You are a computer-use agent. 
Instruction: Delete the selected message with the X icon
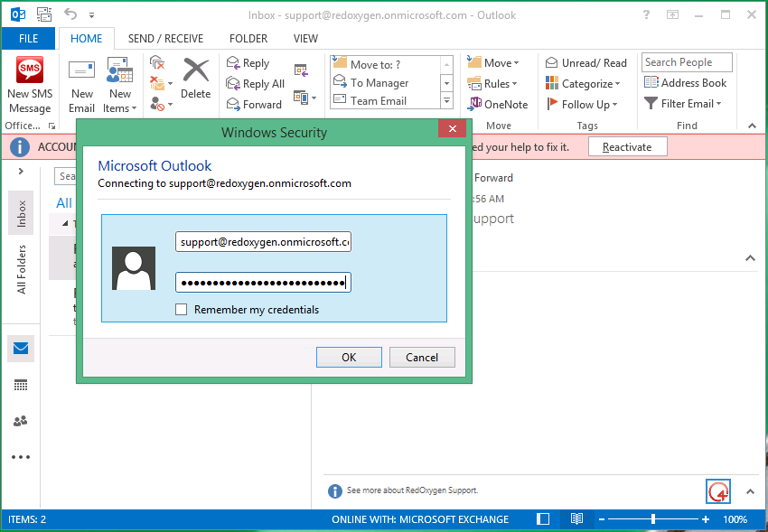point(195,79)
